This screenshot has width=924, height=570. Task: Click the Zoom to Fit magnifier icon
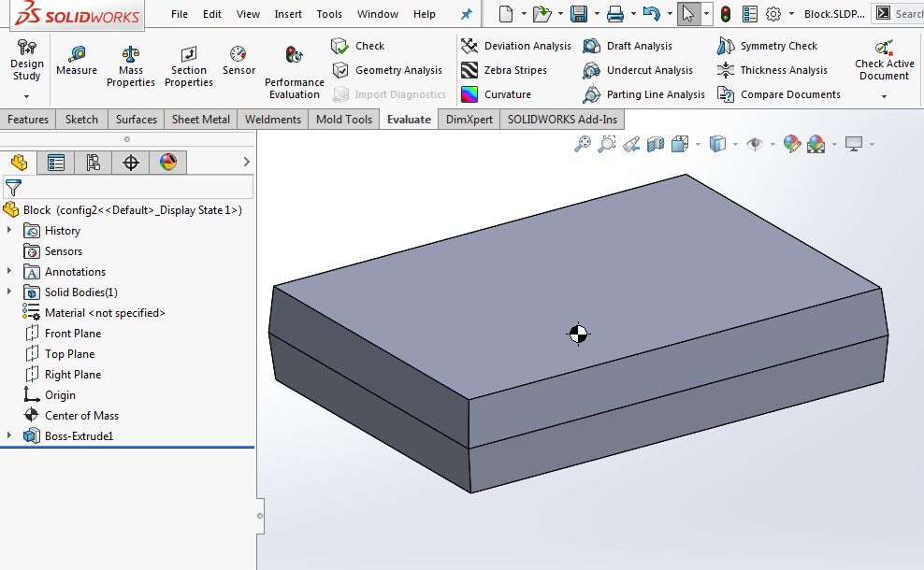click(583, 144)
